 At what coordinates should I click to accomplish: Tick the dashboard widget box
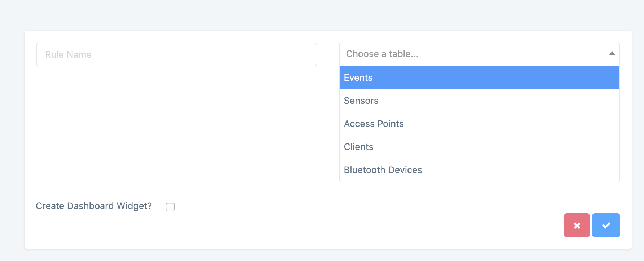tap(170, 207)
